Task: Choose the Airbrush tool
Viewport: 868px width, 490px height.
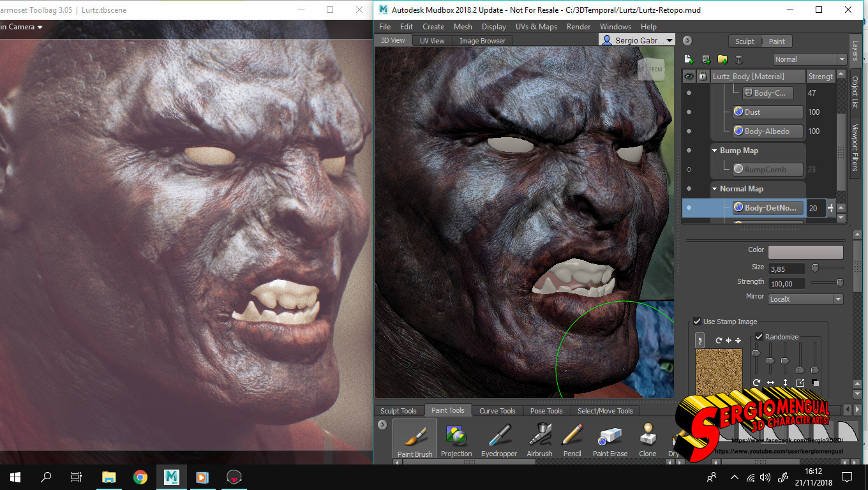Action: pos(539,440)
